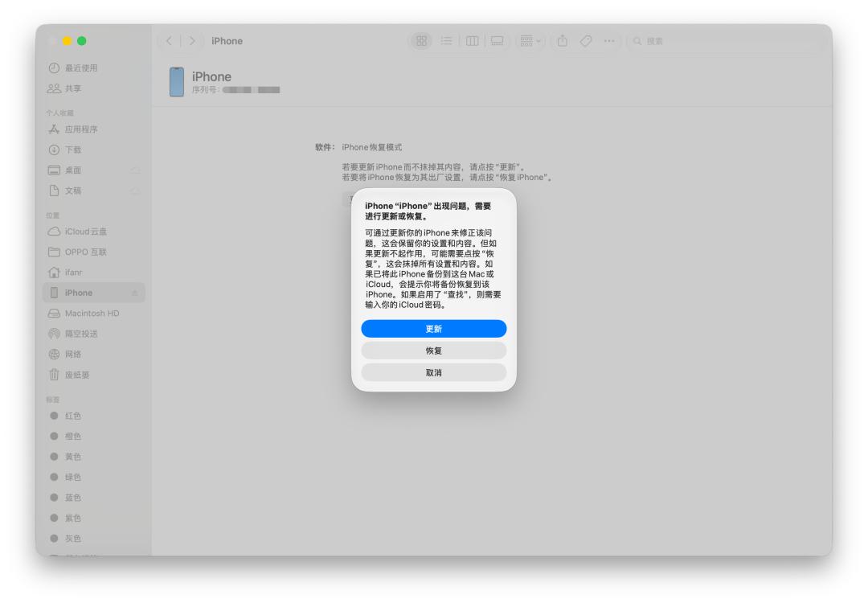This screenshot has height=603, width=868.
Task: Open 最近使用 in the sidebar
Action: tap(93, 68)
